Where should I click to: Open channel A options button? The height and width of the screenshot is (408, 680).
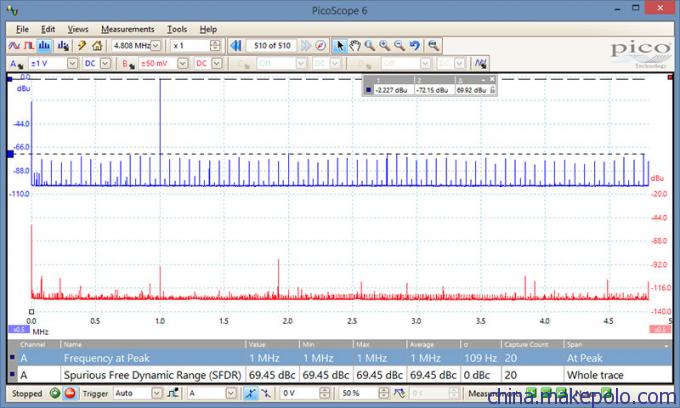click(16, 64)
